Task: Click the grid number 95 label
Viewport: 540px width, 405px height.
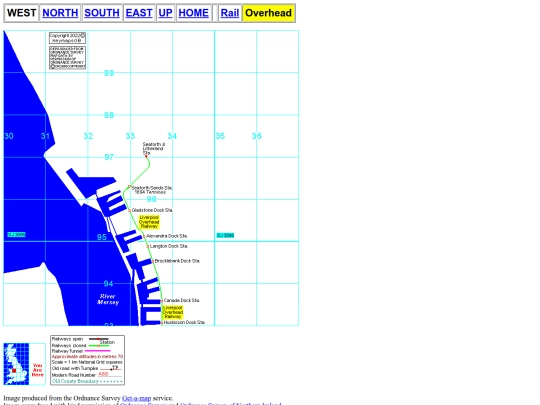Action: tap(102, 237)
